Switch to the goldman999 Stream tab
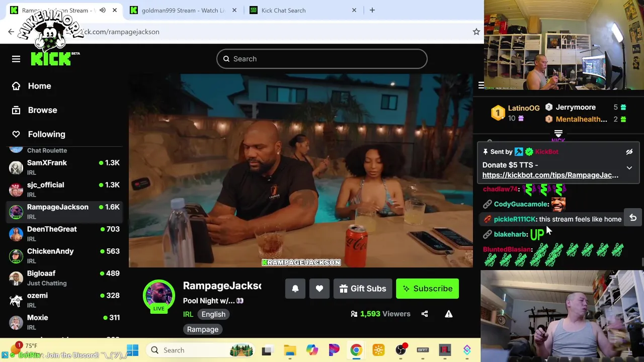This screenshot has width=644, height=362. click(183, 10)
